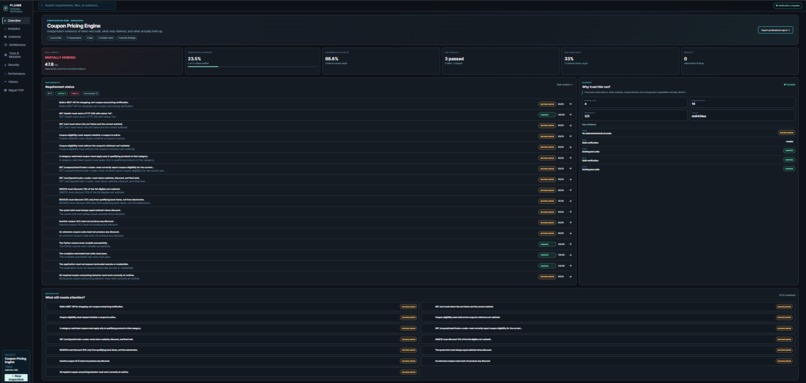Open Tests & Mutation in sidebar
Viewport: 806px width, 383px height.
pyautogui.click(x=16, y=55)
